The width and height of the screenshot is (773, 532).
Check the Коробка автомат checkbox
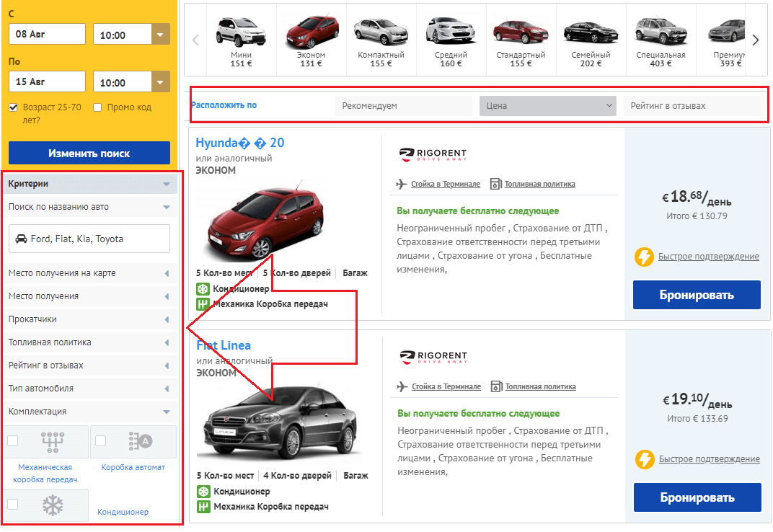(100, 440)
